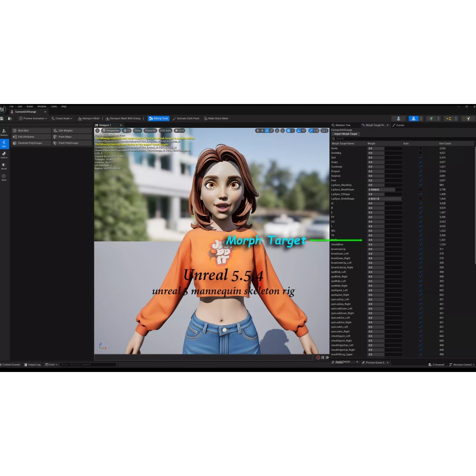
Task: Click the Activate Cloth Paint button
Action: click(186, 119)
